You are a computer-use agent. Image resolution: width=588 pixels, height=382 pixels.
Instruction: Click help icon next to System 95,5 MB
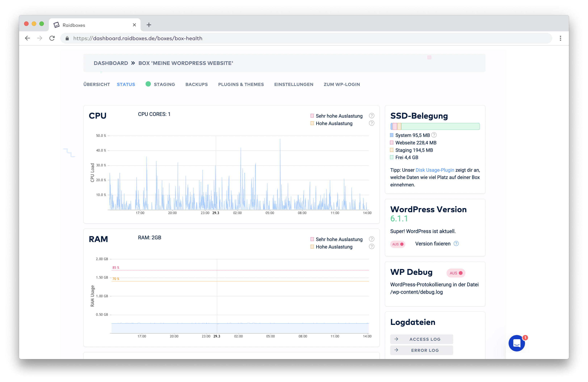(434, 135)
